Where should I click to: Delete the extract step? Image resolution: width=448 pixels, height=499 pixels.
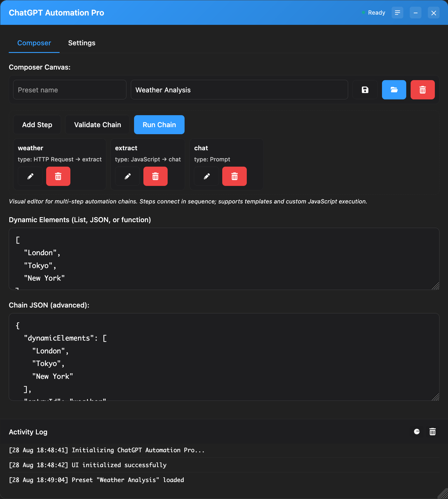point(155,176)
